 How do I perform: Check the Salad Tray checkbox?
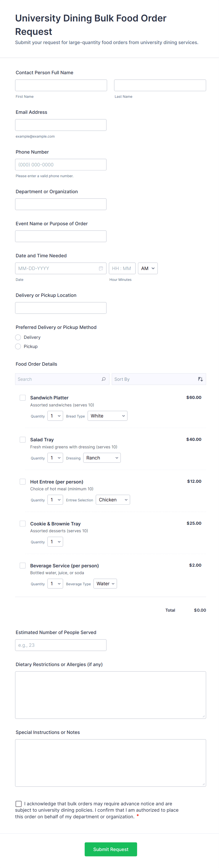point(23,440)
